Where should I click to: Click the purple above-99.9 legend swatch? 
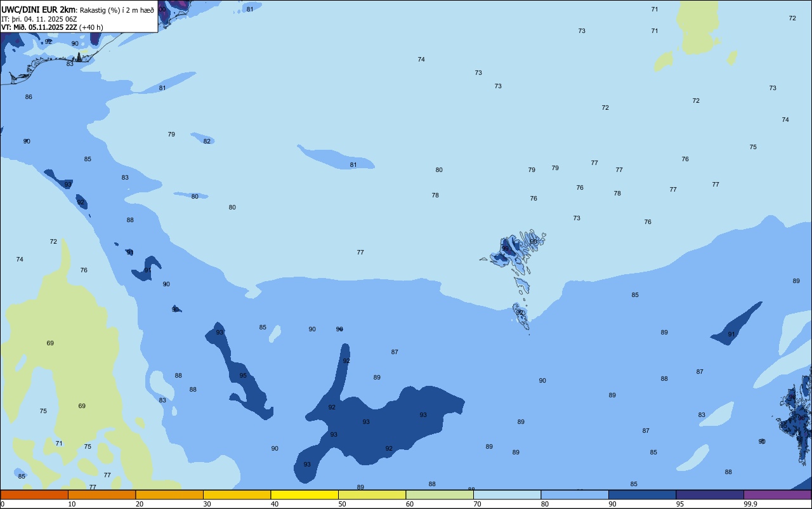[778, 494]
